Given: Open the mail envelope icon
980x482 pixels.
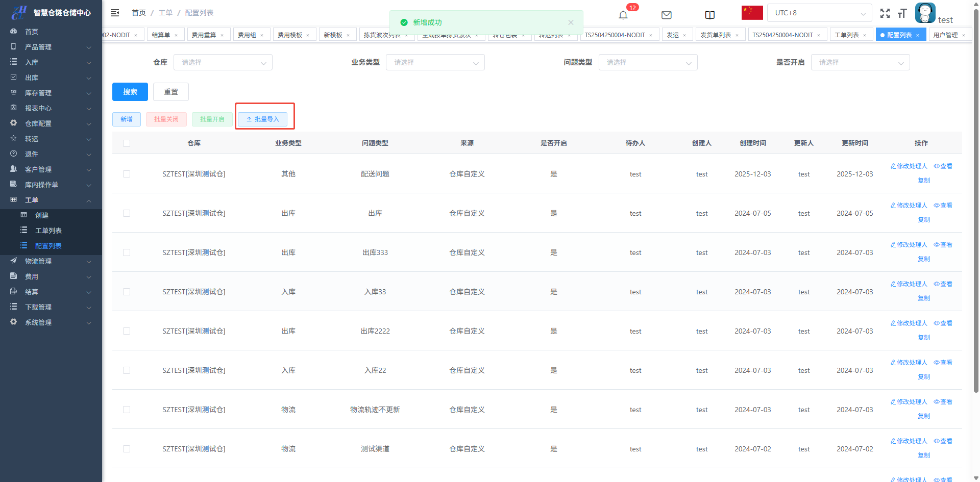Looking at the screenshot, I should coord(666,15).
